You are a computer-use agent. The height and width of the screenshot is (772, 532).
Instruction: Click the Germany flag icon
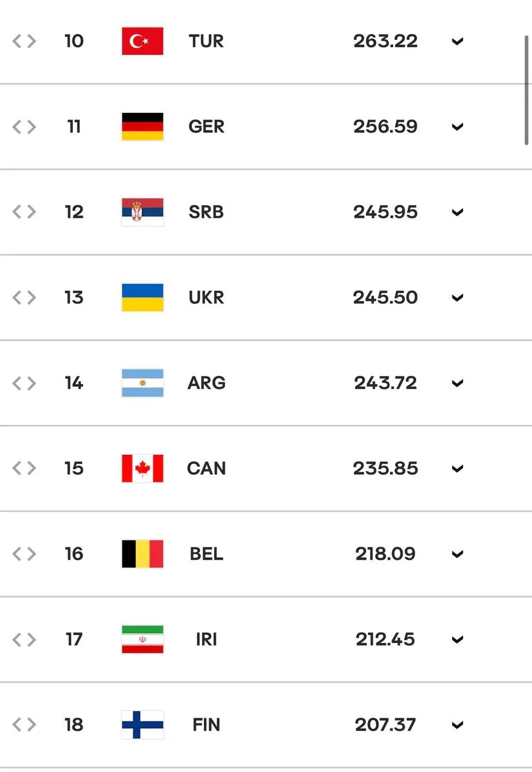point(142,127)
